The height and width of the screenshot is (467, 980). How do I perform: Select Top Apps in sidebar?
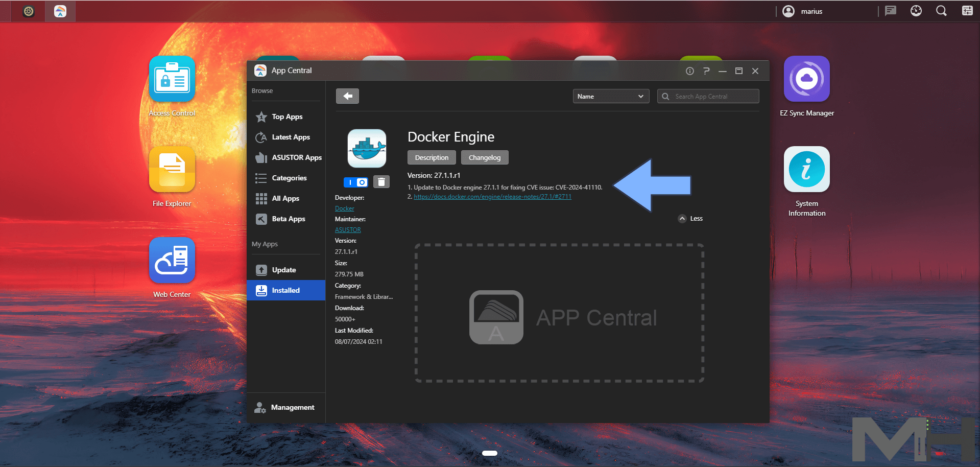pyautogui.click(x=286, y=116)
